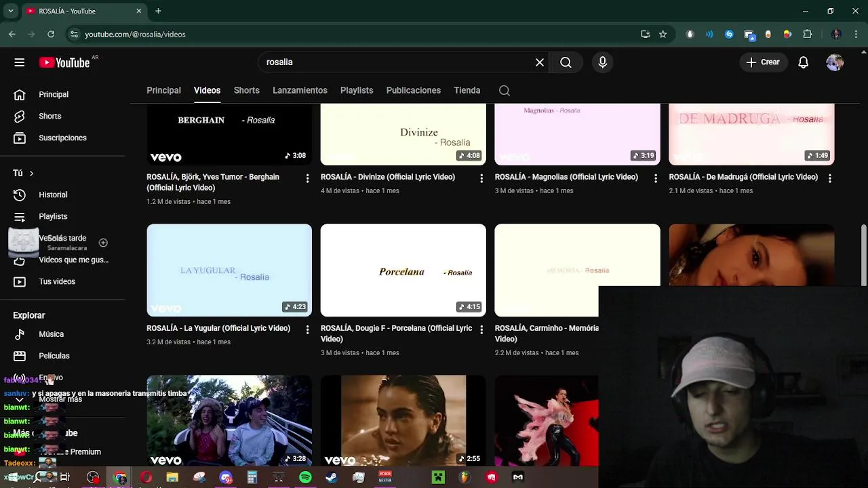Open the Tienda tab

tap(467, 90)
